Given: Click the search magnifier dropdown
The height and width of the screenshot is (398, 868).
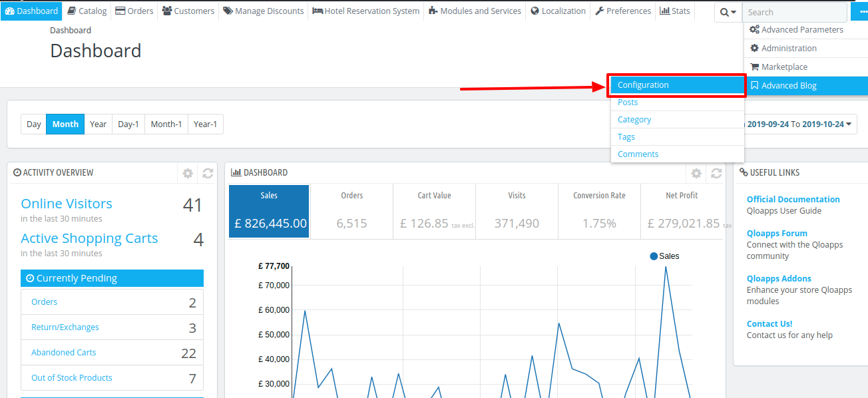Looking at the screenshot, I should pyautogui.click(x=728, y=12).
